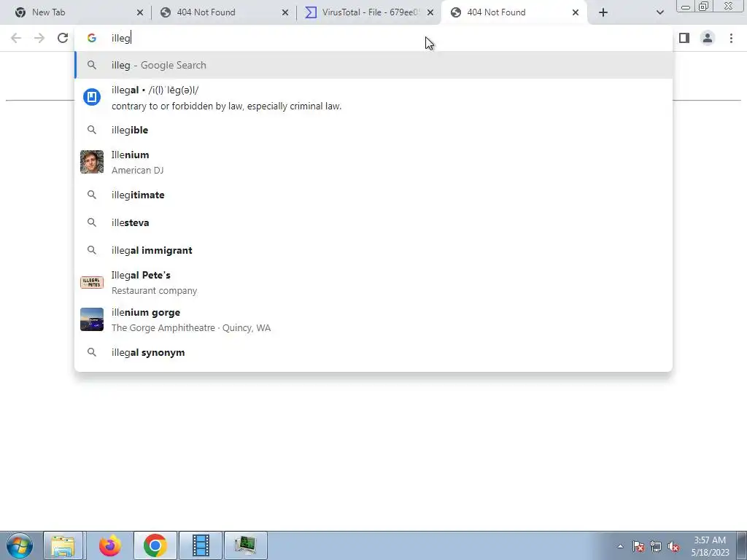Click search icon beside 'illegible'
This screenshot has width=747, height=560.
tap(92, 130)
